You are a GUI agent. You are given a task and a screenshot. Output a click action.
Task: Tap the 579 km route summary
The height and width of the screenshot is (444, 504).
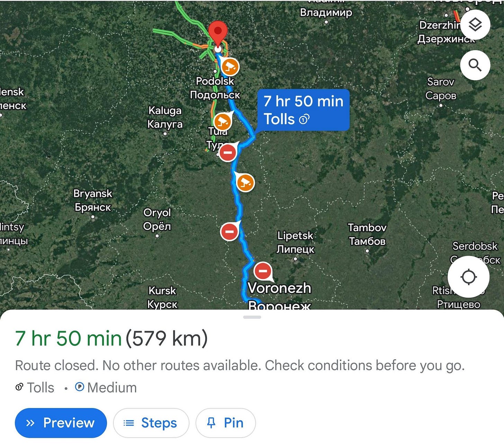166,338
